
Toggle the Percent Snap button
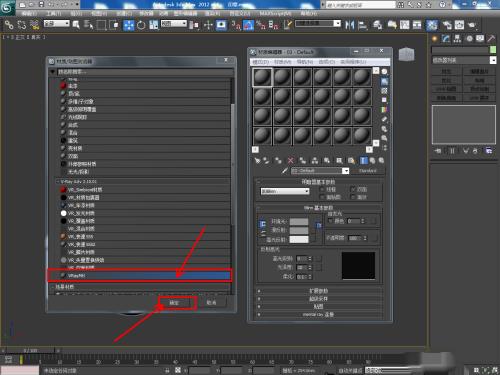(261, 25)
